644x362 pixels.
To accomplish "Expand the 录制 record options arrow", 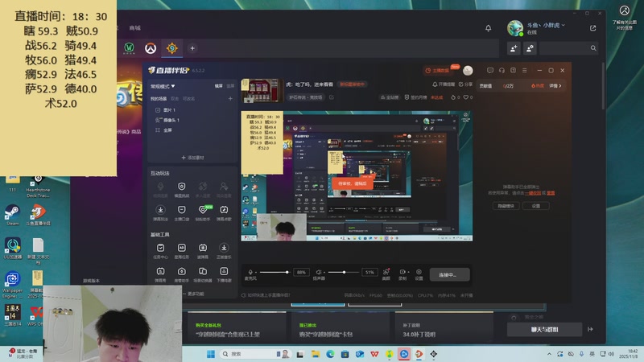I will pos(408,272).
